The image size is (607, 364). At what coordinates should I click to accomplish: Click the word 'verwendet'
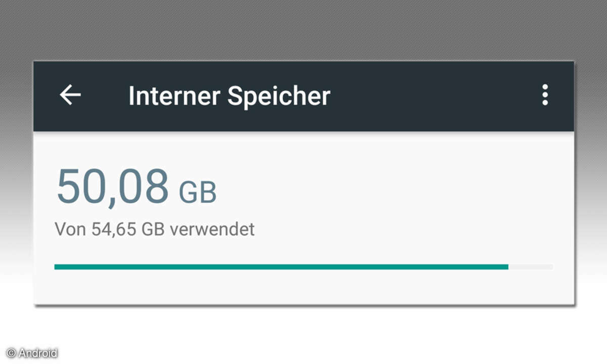point(212,230)
